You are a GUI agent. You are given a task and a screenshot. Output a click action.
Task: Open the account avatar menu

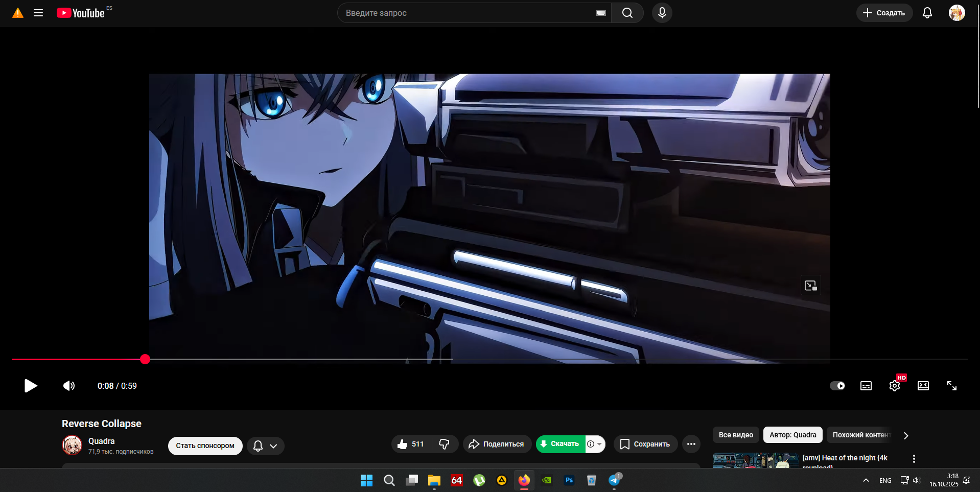957,13
